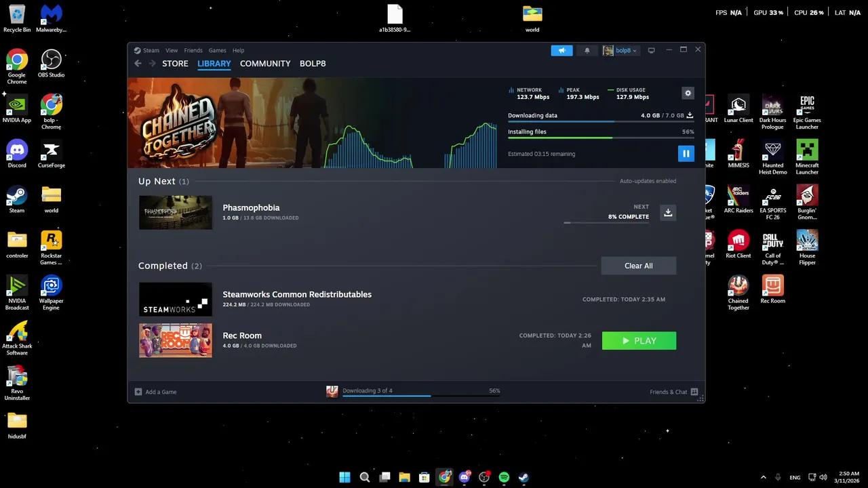868x488 pixels.
Task: Click the plus icon beside Add a Game
Action: coord(138,392)
